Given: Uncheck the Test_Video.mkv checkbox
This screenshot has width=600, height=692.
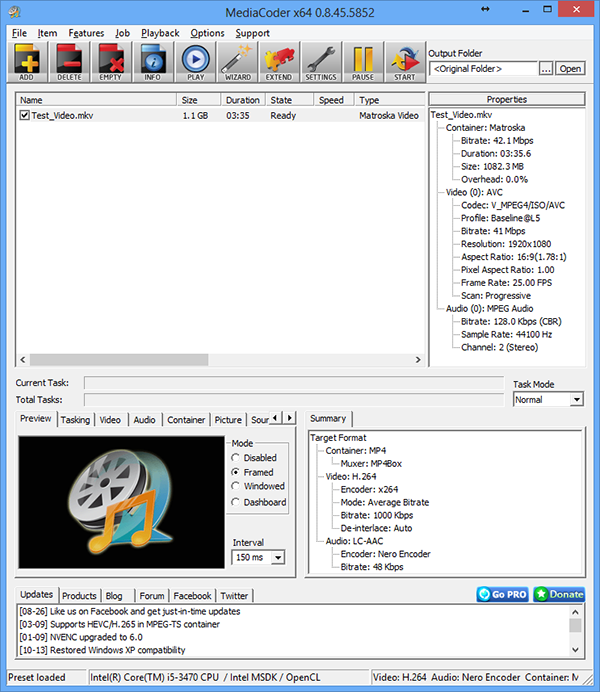Looking at the screenshot, I should (x=25, y=116).
